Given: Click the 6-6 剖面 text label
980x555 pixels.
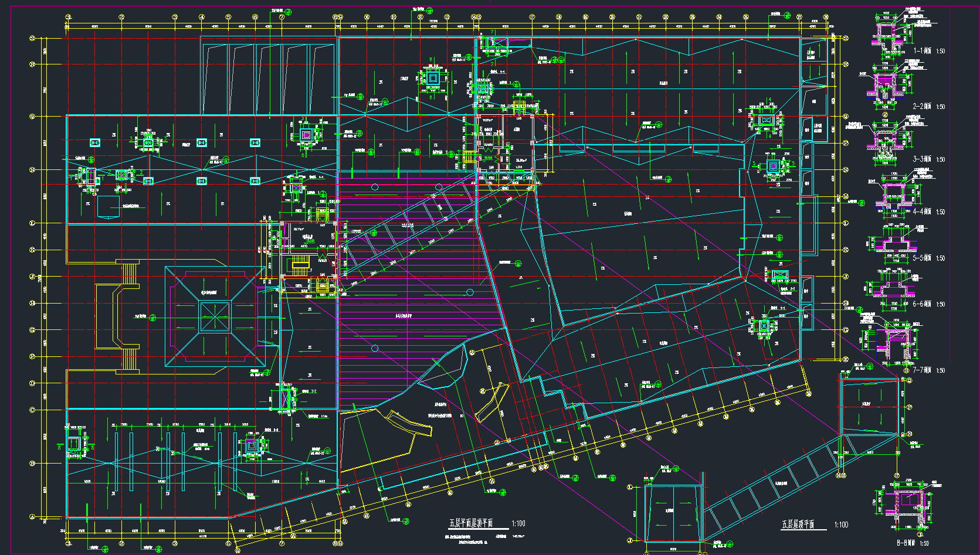Looking at the screenshot, I should [x=922, y=304].
